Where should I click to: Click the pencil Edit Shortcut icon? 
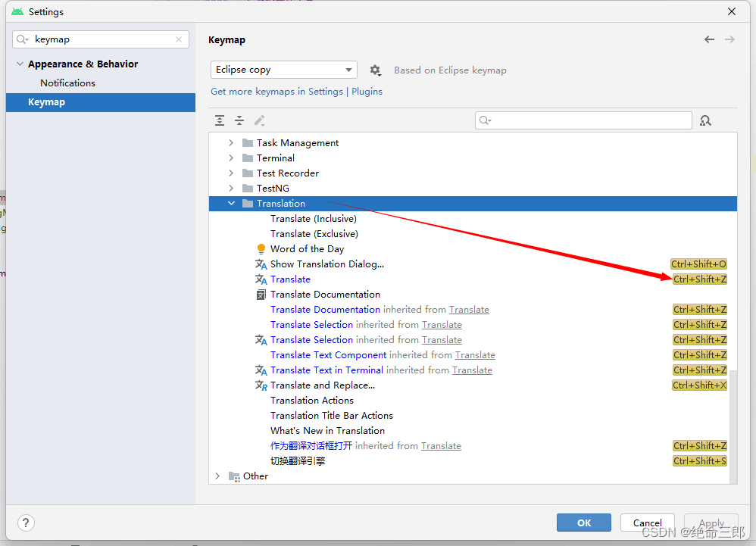tap(259, 120)
